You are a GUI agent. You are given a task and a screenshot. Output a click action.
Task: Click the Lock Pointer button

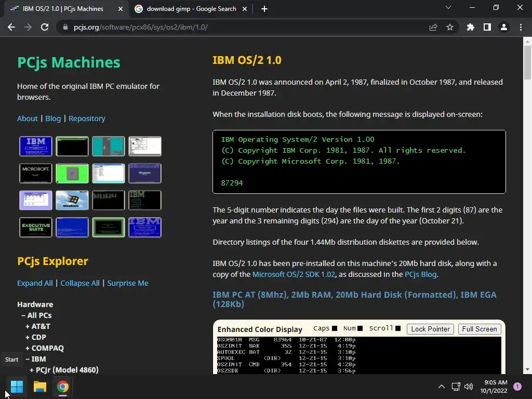click(x=430, y=329)
